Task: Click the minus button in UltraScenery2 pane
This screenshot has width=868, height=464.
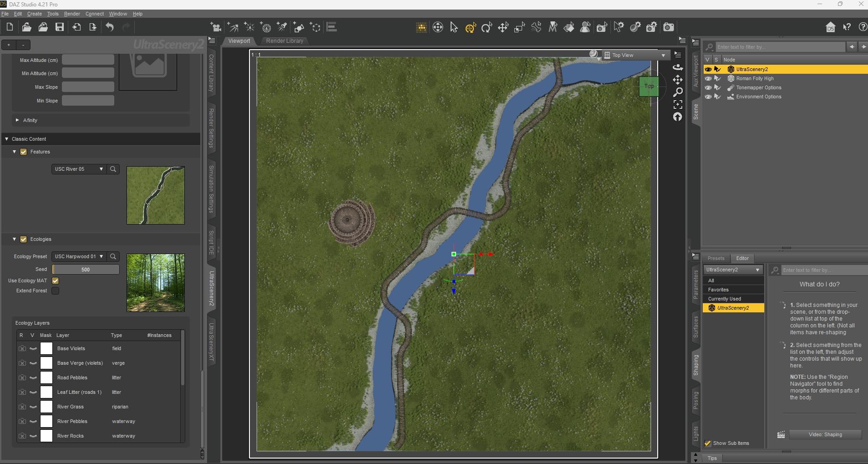Action: coord(23,45)
